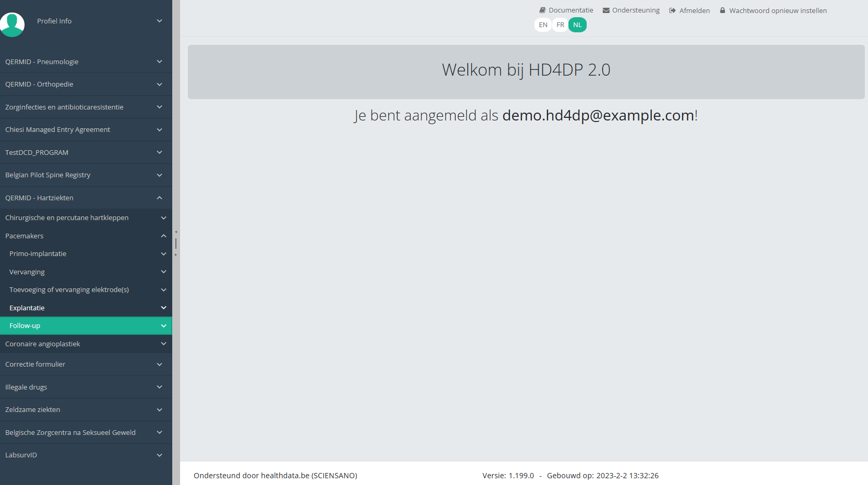
Task: Collapse the sidebar using the splitter handle
Action: 176,243
